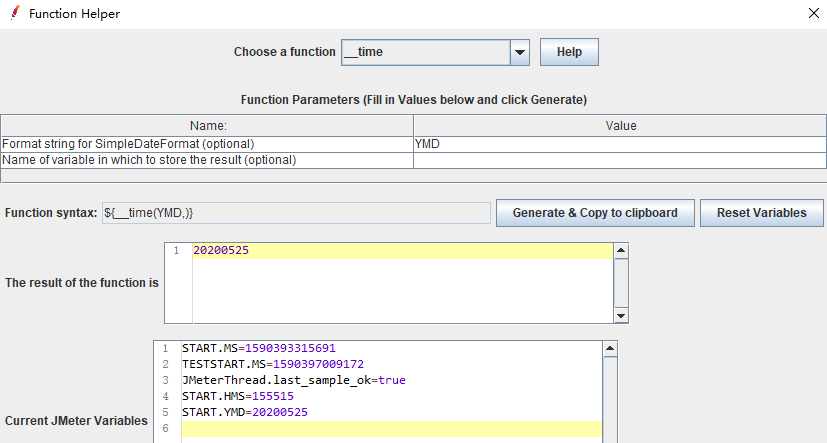Select the __time function combo box

(x=425, y=52)
